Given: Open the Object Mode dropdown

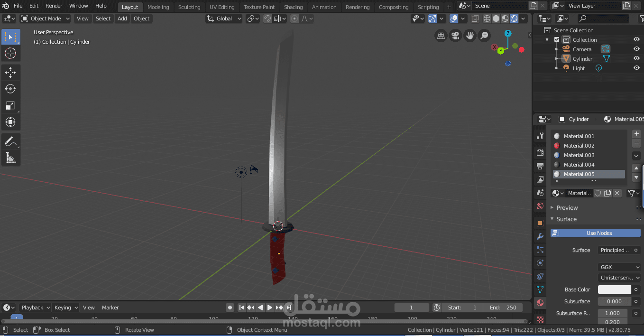Looking at the screenshot, I should [x=45, y=18].
